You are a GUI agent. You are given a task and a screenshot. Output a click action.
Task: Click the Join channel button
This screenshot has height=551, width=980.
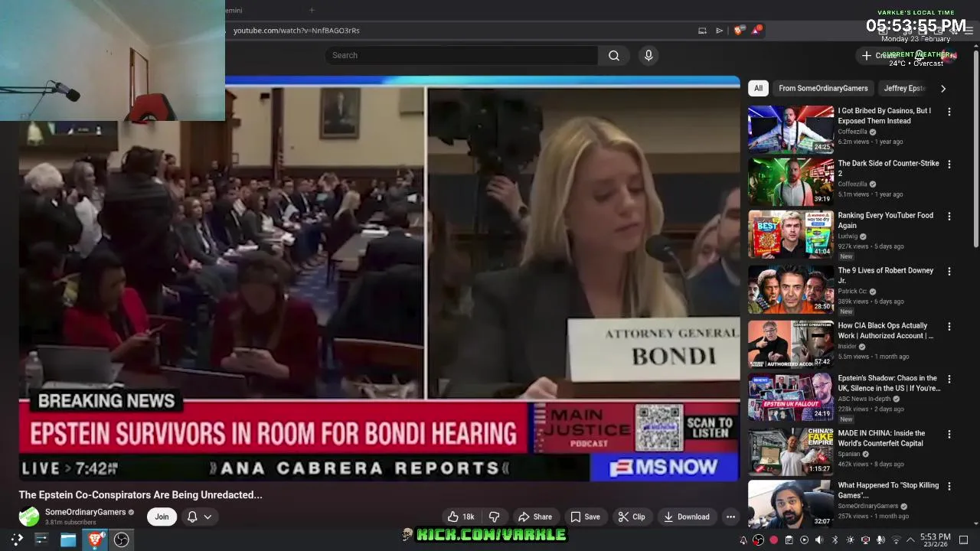point(162,517)
